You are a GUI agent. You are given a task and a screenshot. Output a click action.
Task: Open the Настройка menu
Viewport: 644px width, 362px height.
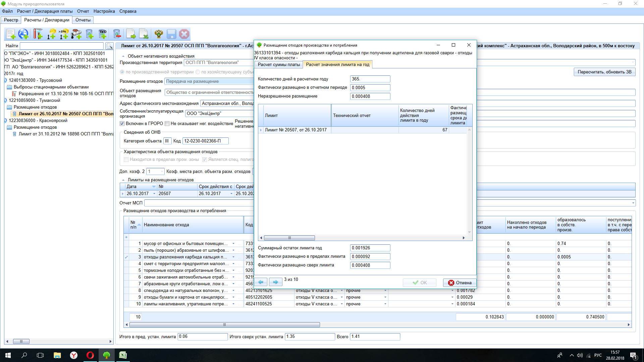[x=104, y=11]
